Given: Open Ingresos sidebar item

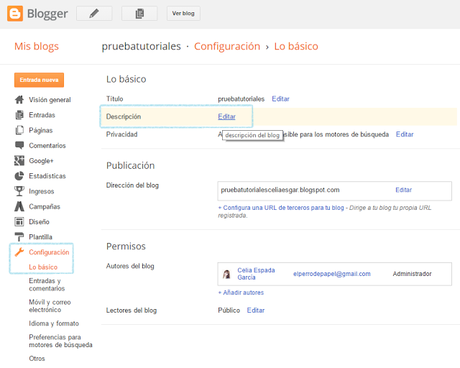Looking at the screenshot, I should coord(41,191).
